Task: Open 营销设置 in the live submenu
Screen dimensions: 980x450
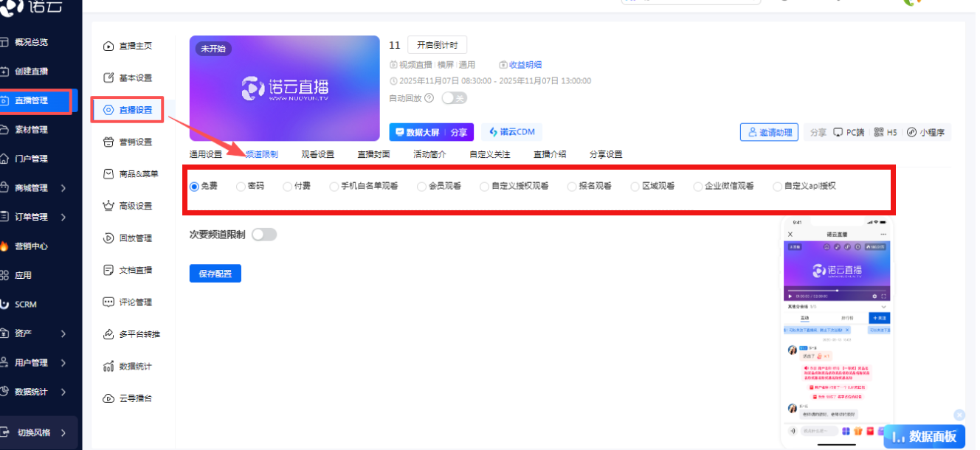Action: (x=128, y=142)
